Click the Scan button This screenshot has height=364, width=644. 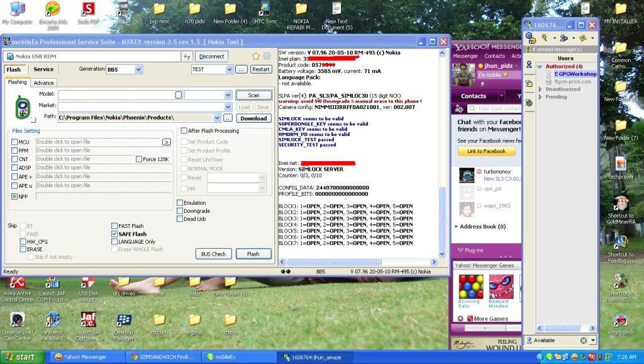tap(253, 96)
